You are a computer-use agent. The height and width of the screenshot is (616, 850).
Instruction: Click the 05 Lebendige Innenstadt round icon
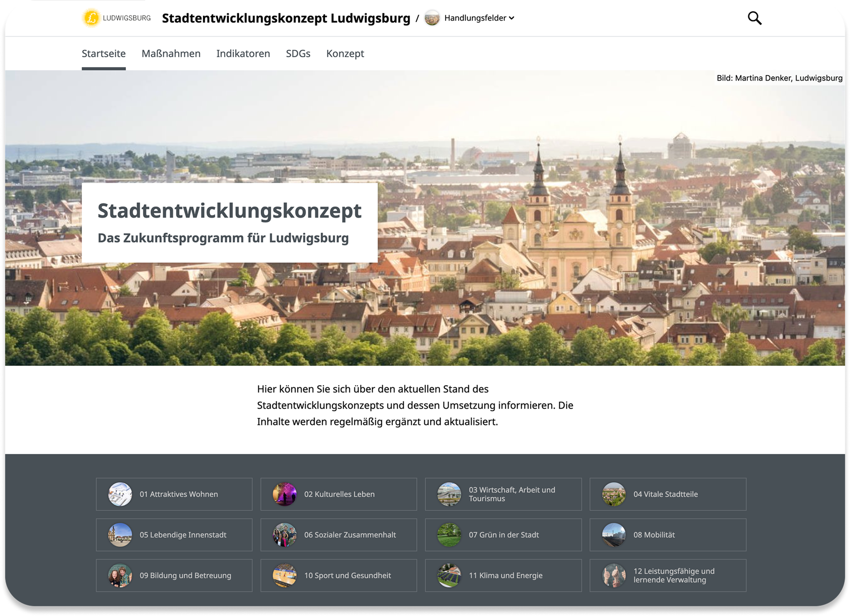pyautogui.click(x=120, y=535)
